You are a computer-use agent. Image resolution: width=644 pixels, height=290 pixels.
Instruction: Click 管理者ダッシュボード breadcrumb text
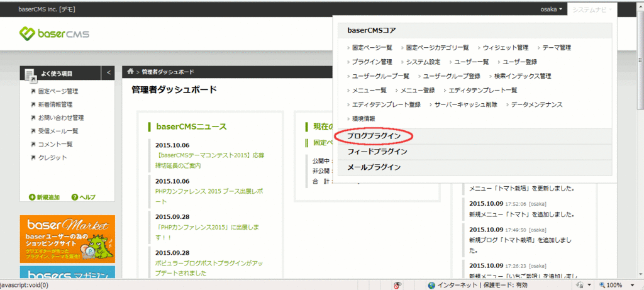click(x=168, y=72)
